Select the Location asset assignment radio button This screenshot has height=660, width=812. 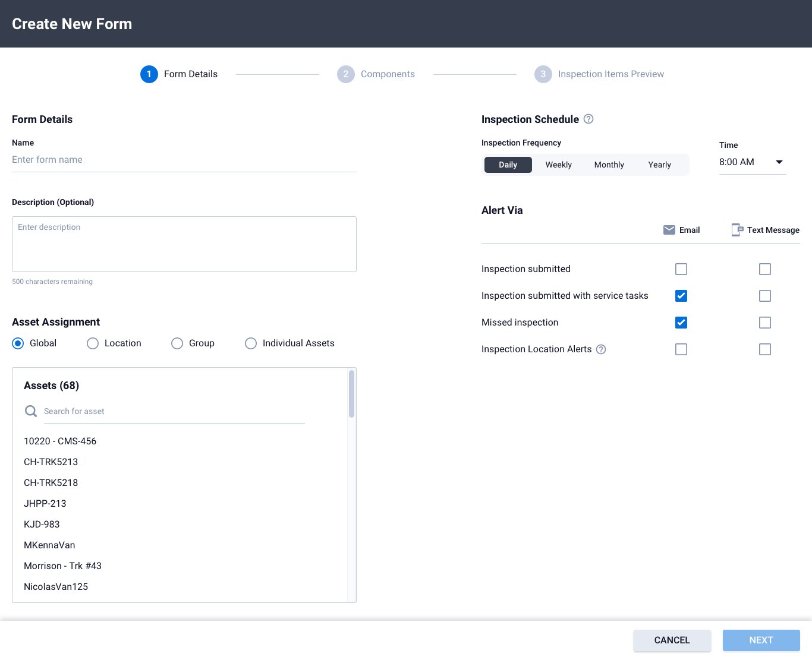coord(93,343)
